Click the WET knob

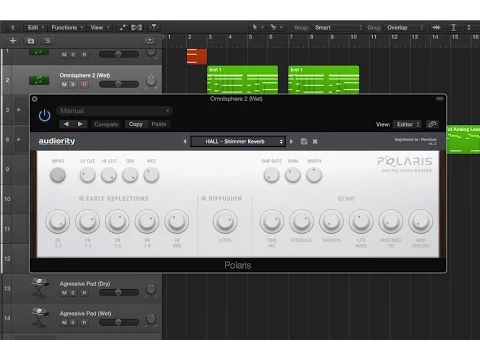pos(151,175)
